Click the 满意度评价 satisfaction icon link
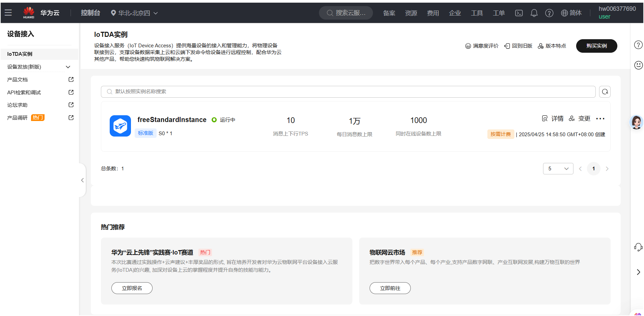Image resolution: width=644 pixels, height=316 pixels. pyautogui.click(x=482, y=46)
